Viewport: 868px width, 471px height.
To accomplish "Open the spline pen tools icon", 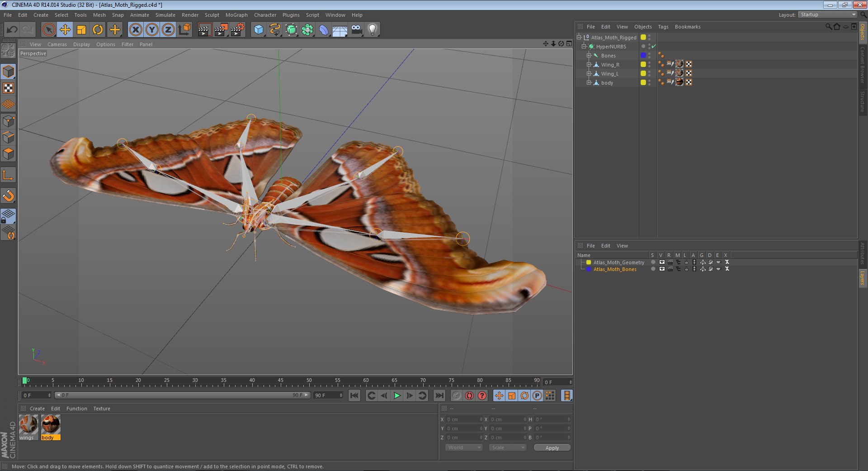I will pos(275,30).
